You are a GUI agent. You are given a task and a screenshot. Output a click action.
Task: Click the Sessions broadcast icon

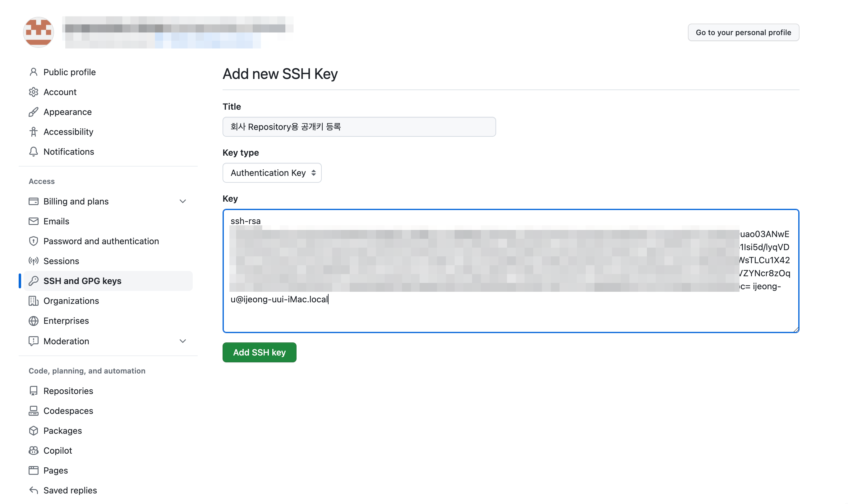pos(33,261)
